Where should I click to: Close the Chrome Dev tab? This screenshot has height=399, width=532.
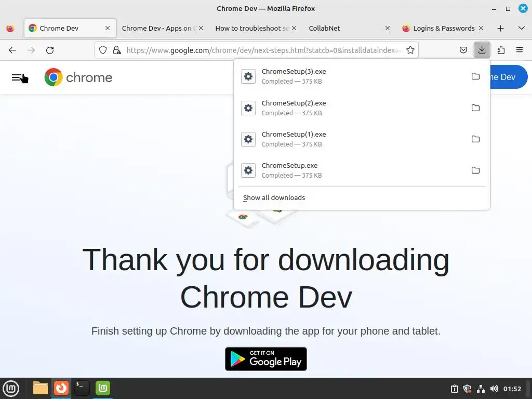[x=108, y=28]
